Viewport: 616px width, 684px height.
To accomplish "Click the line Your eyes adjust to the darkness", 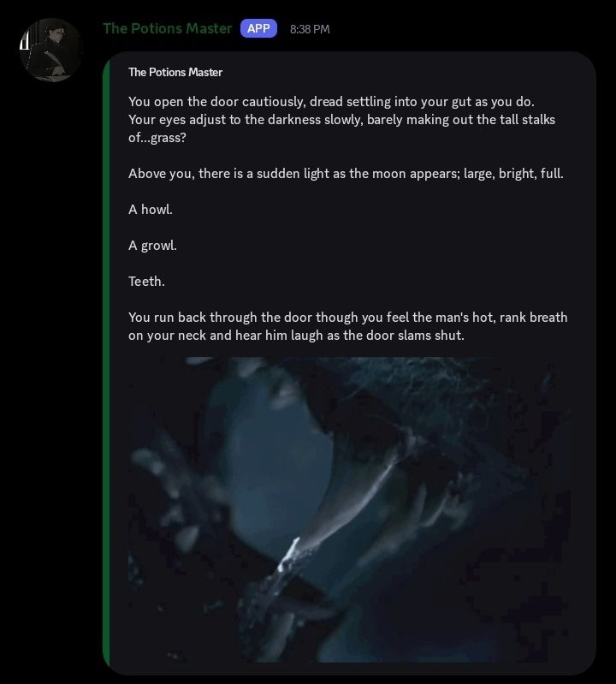I will [x=341, y=120].
